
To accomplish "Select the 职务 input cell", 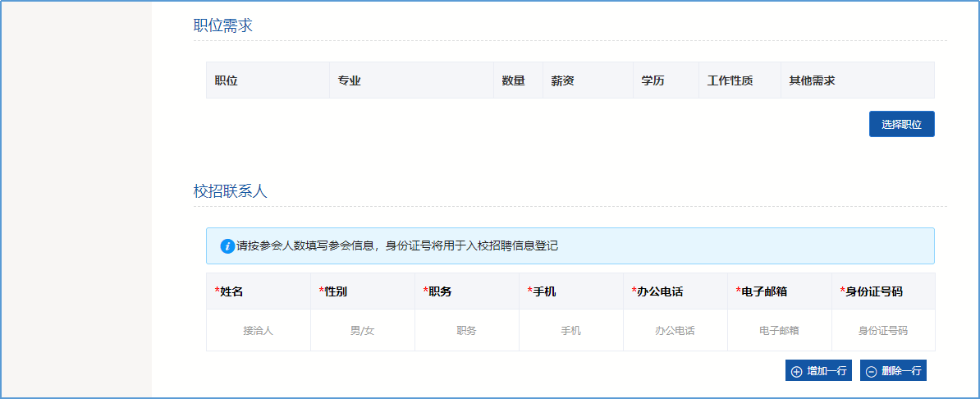I will [466, 330].
